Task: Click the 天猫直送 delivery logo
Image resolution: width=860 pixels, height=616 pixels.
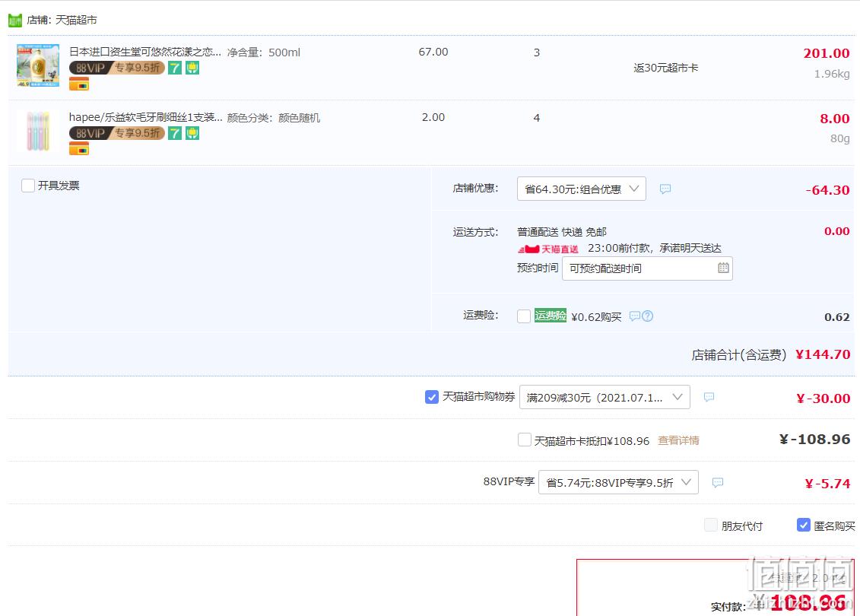Action: 548,249
